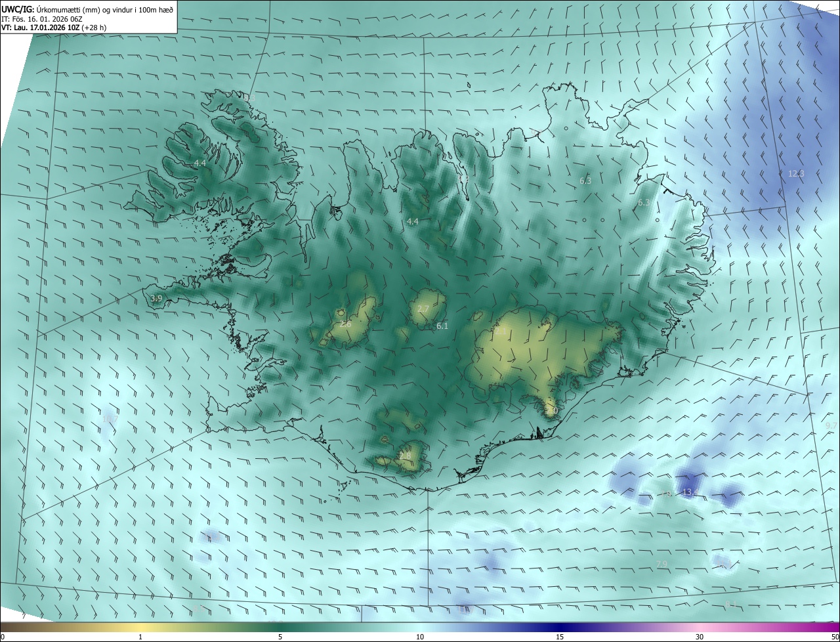This screenshot has width=840, height=642.
Task: Click the 2.8 value label on the map
Action: click(405, 456)
